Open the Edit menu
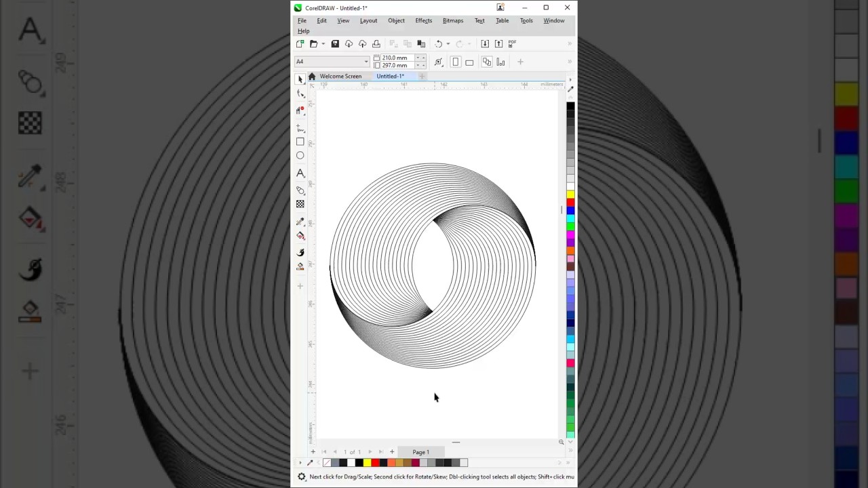 click(321, 20)
